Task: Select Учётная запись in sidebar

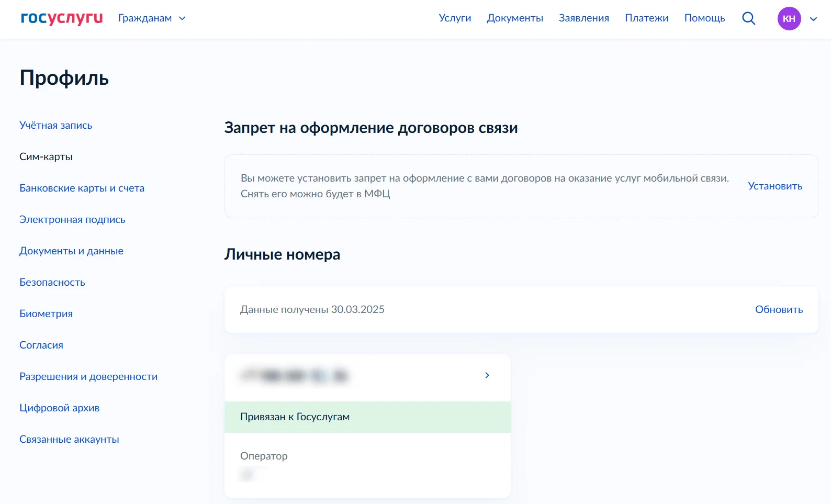Action: [x=55, y=125]
